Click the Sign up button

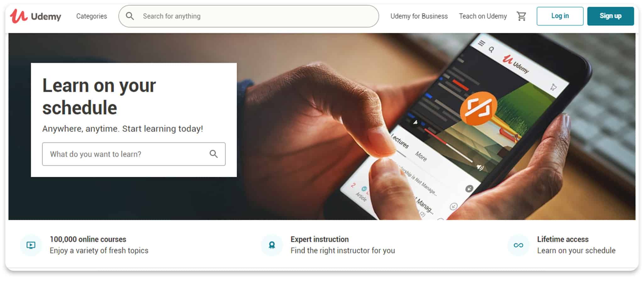coord(610,16)
